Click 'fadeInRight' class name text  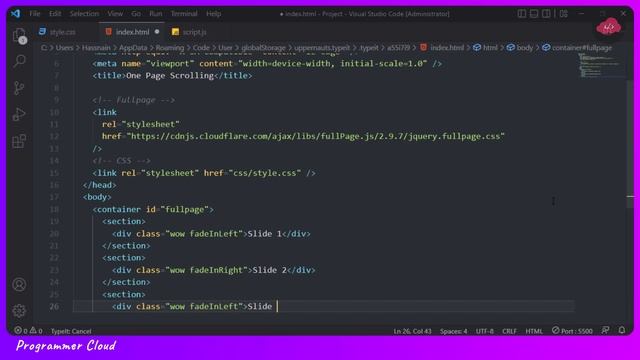[x=216, y=270]
